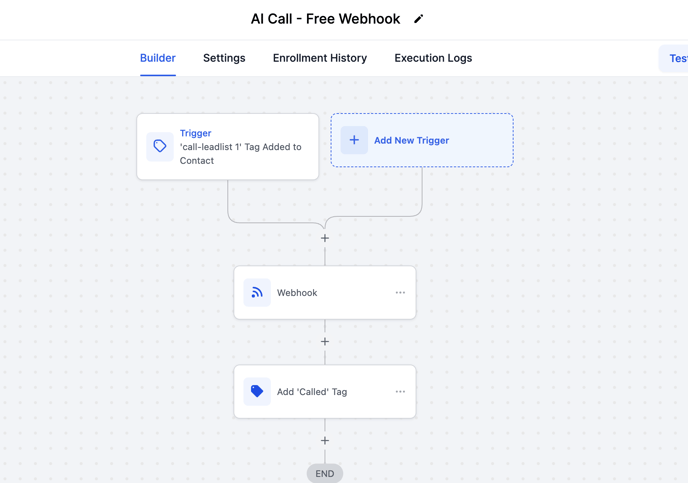Go to the Enrollment History tab
Viewport: 688px width, 483px height.
click(320, 58)
